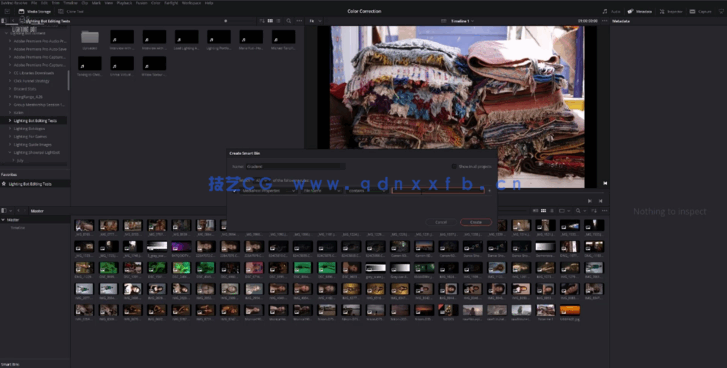Toggle the media pool bin list icon
The image size is (727, 368).
pyautogui.click(x=4, y=211)
